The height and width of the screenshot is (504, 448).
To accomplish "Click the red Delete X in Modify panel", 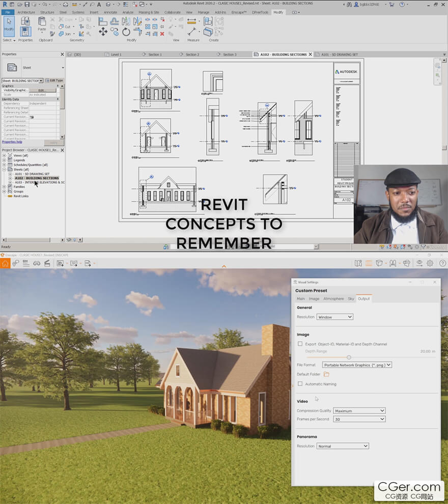I will point(162,34).
